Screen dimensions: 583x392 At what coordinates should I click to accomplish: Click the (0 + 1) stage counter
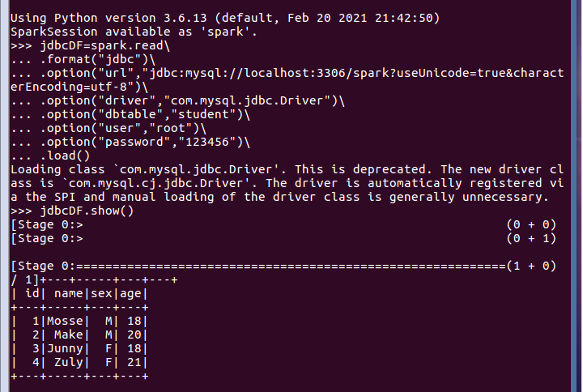531,238
